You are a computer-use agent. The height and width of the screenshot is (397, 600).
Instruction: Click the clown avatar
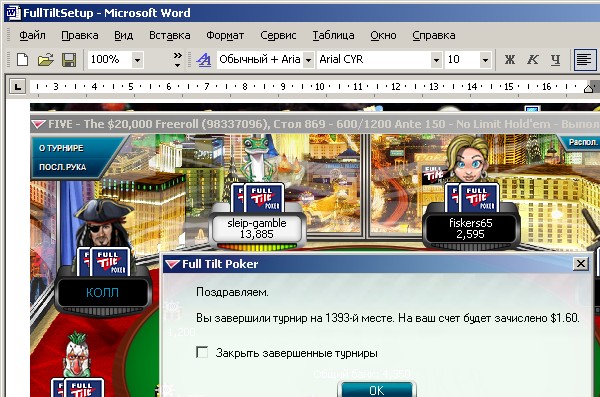tap(78, 355)
